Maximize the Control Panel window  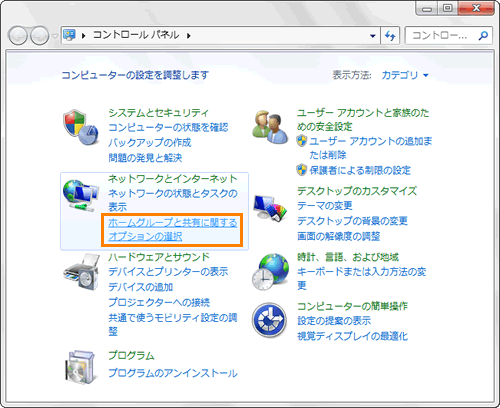click(x=447, y=8)
